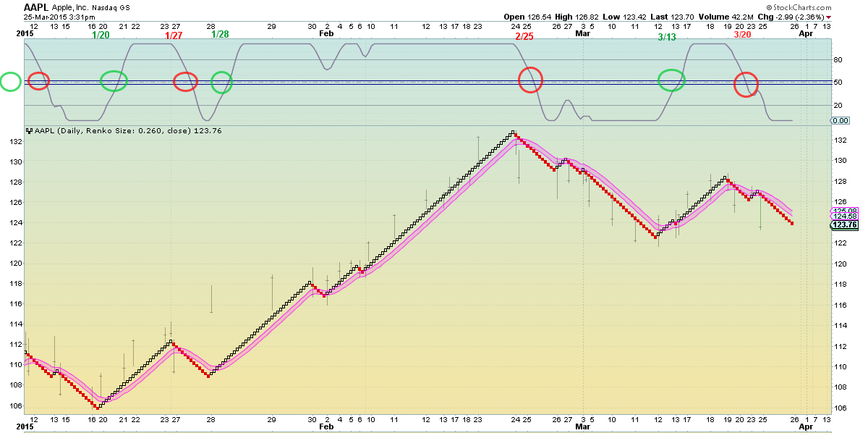Click the 'Apple, Inc.' company name

(x=70, y=7)
